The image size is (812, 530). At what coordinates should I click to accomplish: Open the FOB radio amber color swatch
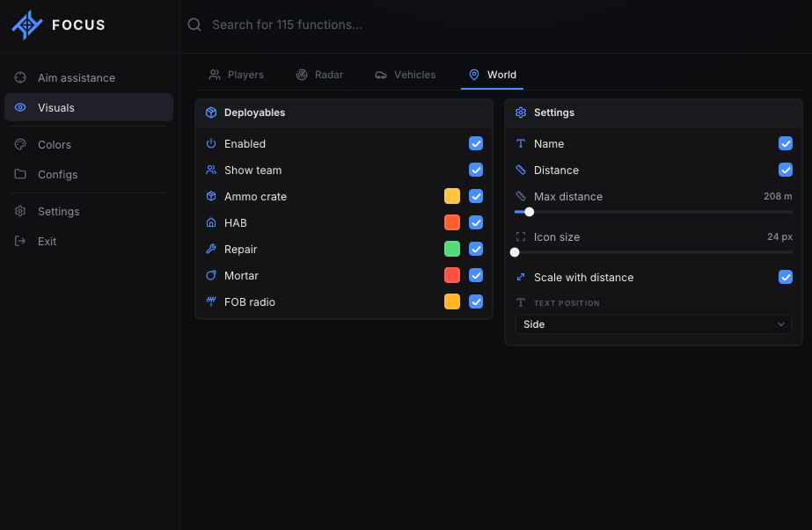(452, 301)
